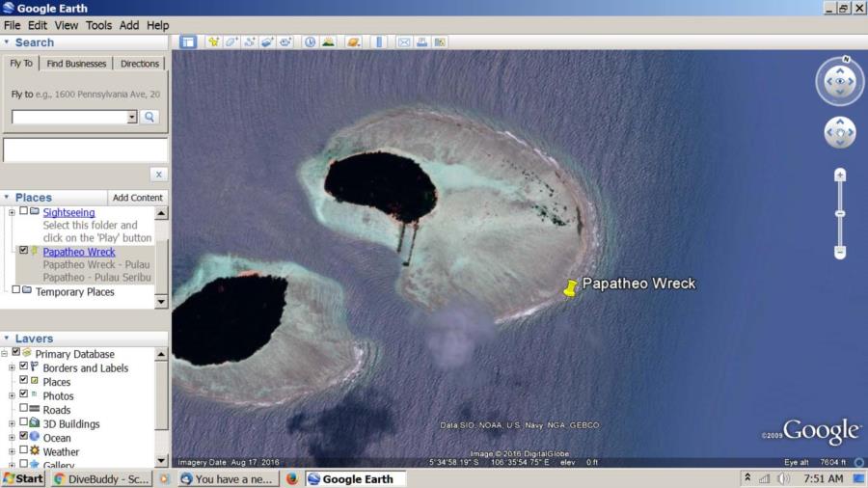Open the 'You have a ne...' taskbar item
The height and width of the screenshot is (488, 868).
tap(227, 478)
